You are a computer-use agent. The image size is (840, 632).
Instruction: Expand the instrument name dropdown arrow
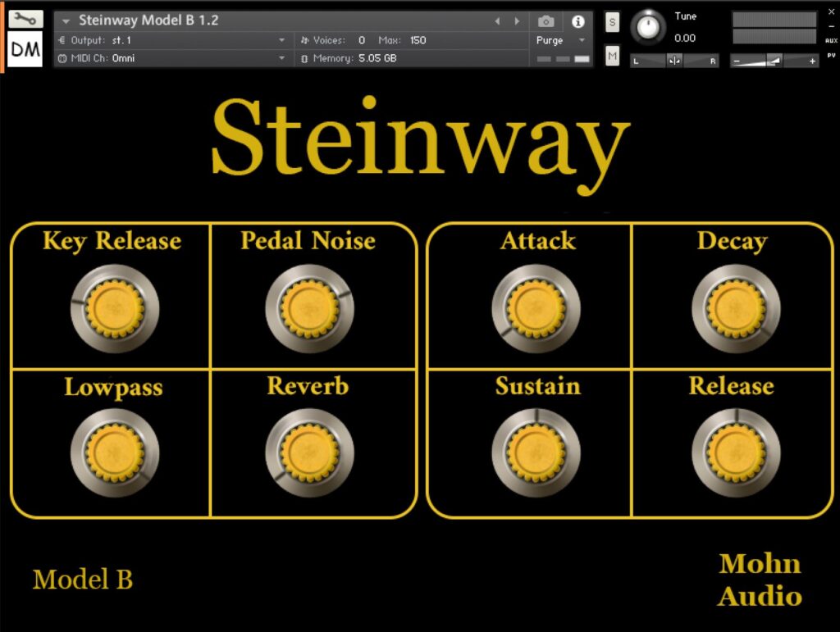(66, 21)
